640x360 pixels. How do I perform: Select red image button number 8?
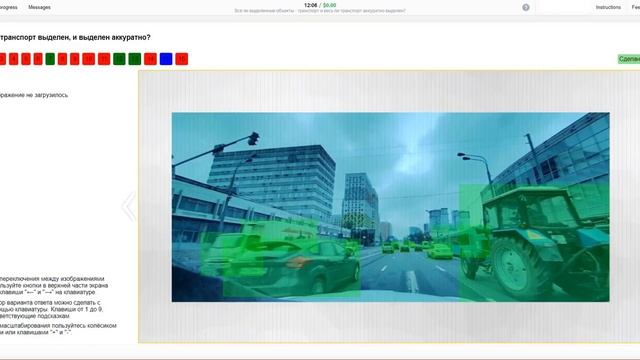62,59
